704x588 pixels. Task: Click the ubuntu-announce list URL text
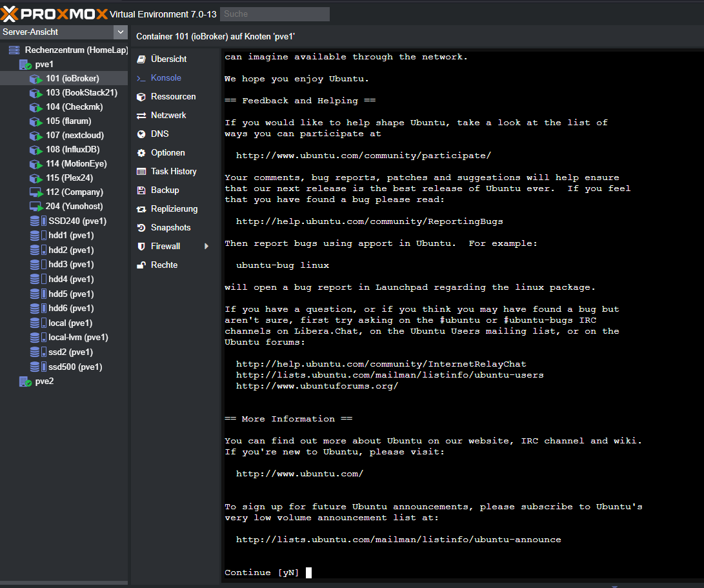pyautogui.click(x=399, y=540)
